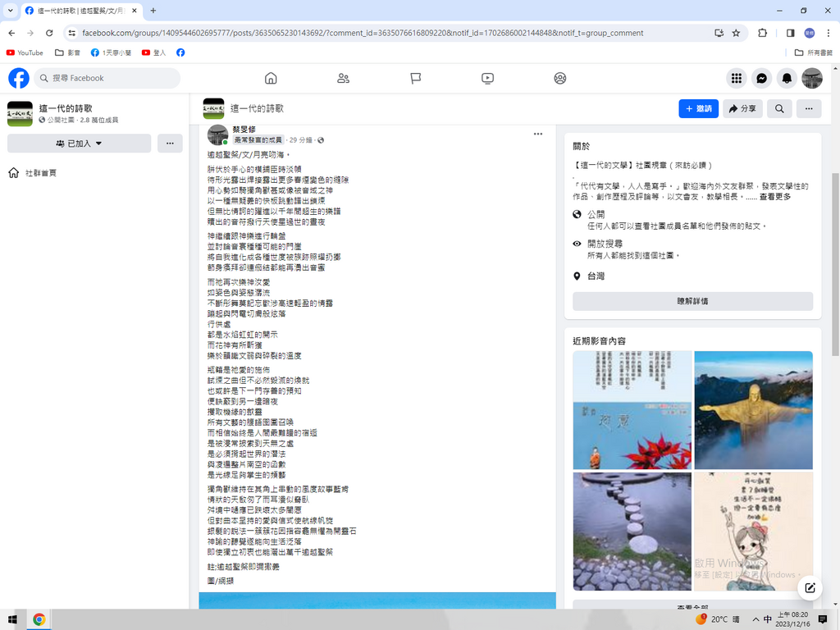This screenshot has height=630, width=840.
Task: Open the post's three-dot options menu
Action: (538, 134)
